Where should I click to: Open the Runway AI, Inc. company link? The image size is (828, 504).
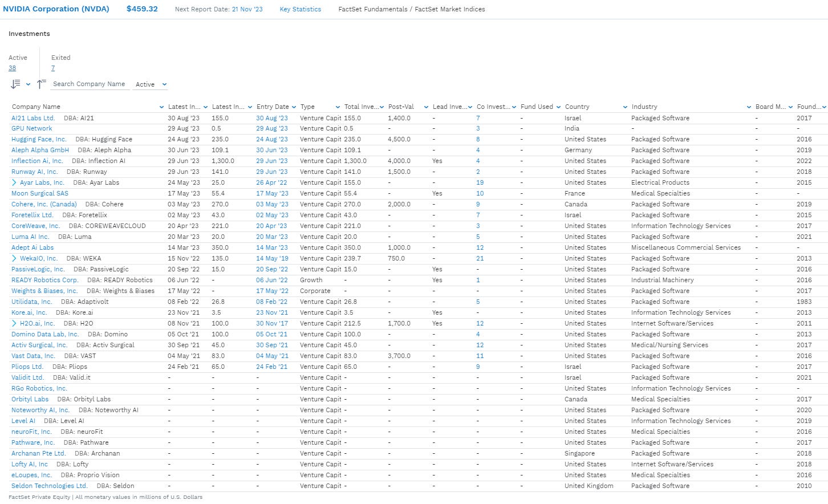(x=34, y=172)
